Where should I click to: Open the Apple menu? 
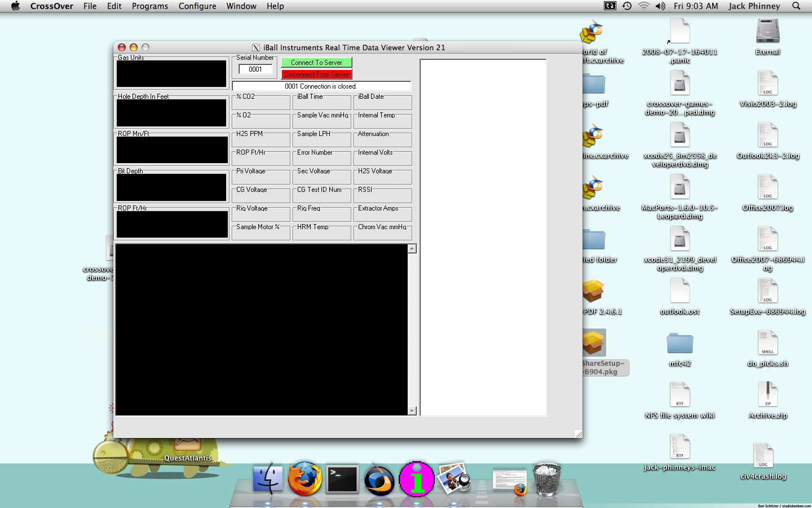[15, 6]
